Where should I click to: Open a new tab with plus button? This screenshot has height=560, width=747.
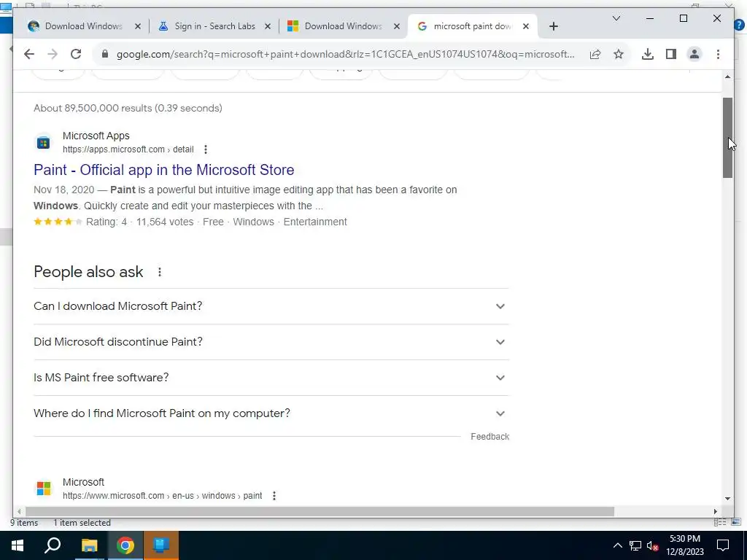pyautogui.click(x=553, y=27)
